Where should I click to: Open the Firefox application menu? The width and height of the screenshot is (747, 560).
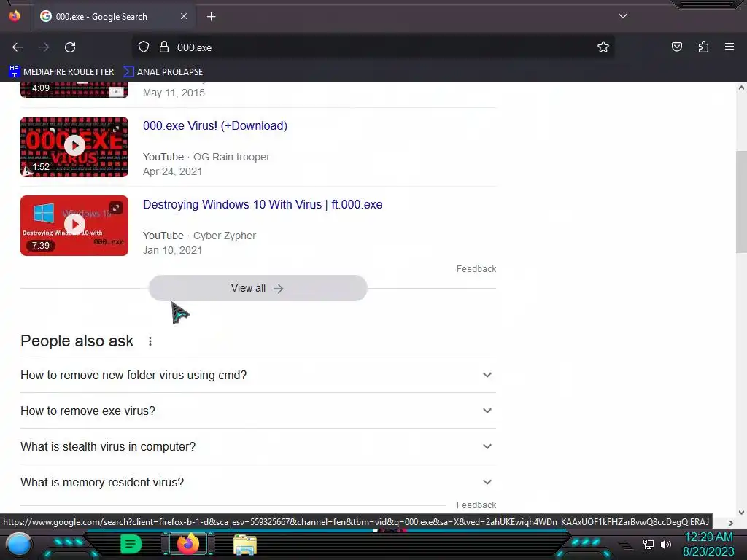729,47
